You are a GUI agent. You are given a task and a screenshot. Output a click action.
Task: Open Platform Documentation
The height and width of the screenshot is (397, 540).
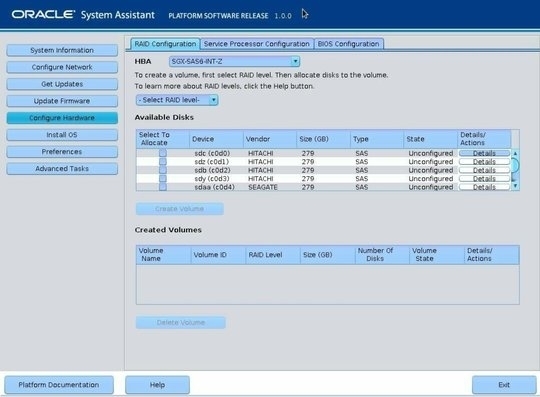pos(59,385)
